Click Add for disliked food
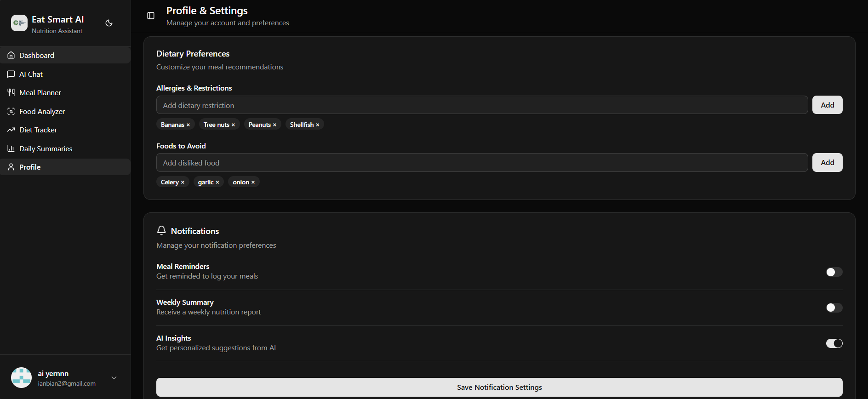Image resolution: width=868 pixels, height=399 pixels. tap(827, 162)
